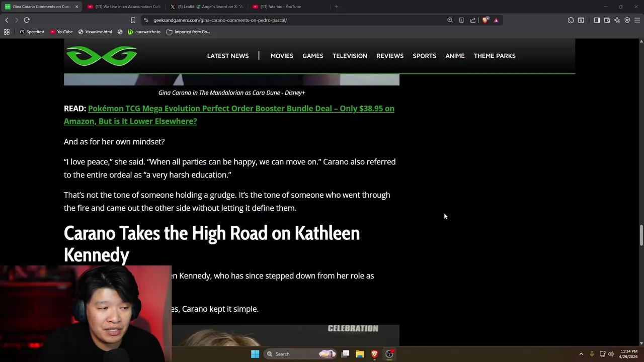Screen dimensions: 644x362
Task: Open Brave browser from the taskbar
Action: (x=374, y=354)
